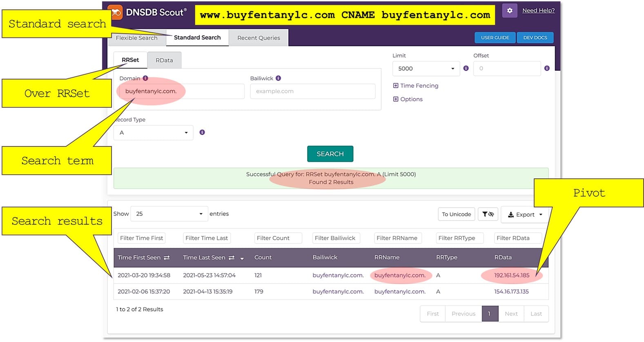The image size is (644, 342).
Task: Click the Filter Time First field
Action: click(x=141, y=238)
